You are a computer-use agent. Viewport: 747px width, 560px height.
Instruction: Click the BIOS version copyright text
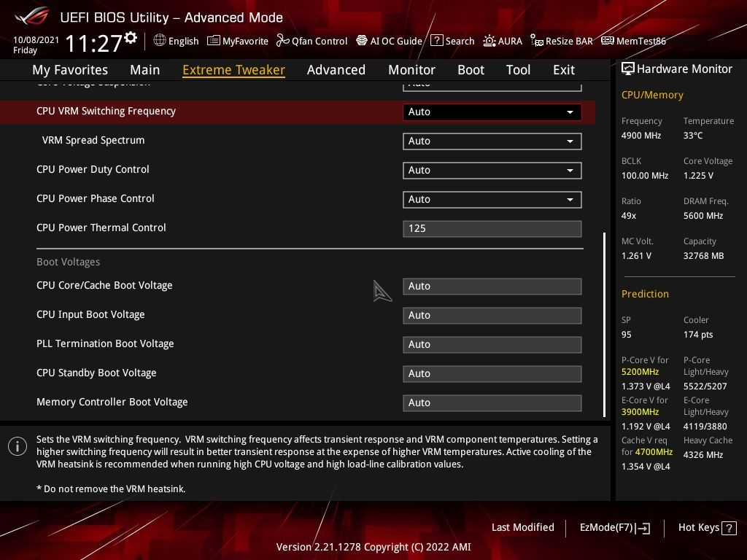[x=373, y=547]
